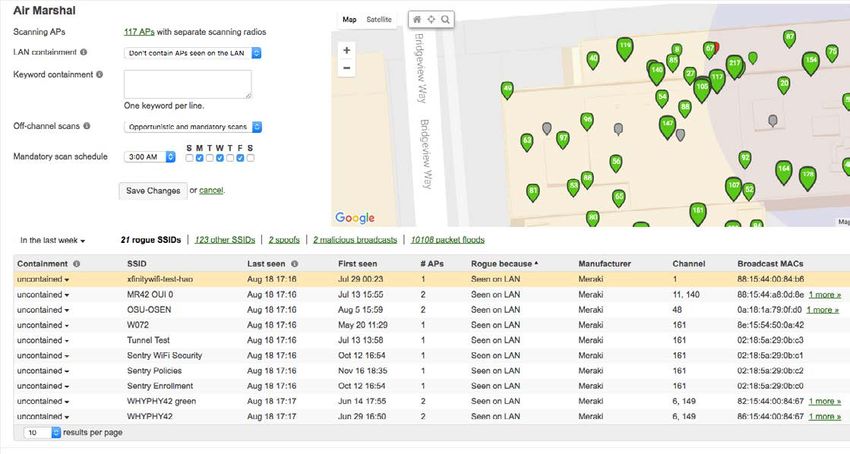Open the results per page dropdown
Viewport: 850px width, 454px height.
pos(42,432)
